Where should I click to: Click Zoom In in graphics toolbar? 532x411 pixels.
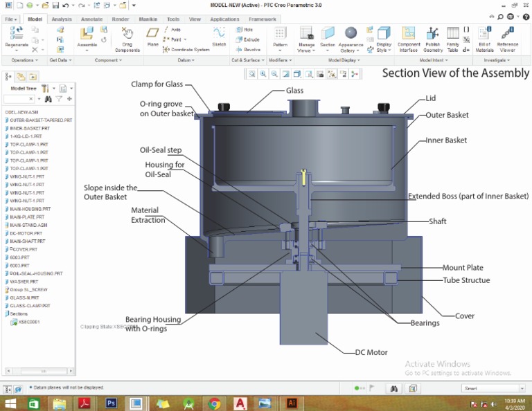263,74
